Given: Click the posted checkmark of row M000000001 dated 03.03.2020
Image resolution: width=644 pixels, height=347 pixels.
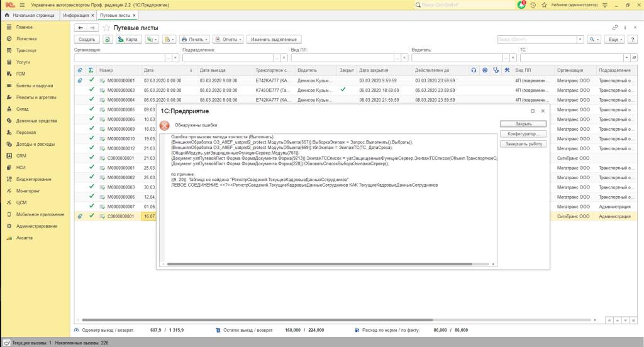Looking at the screenshot, I should tap(91, 80).
